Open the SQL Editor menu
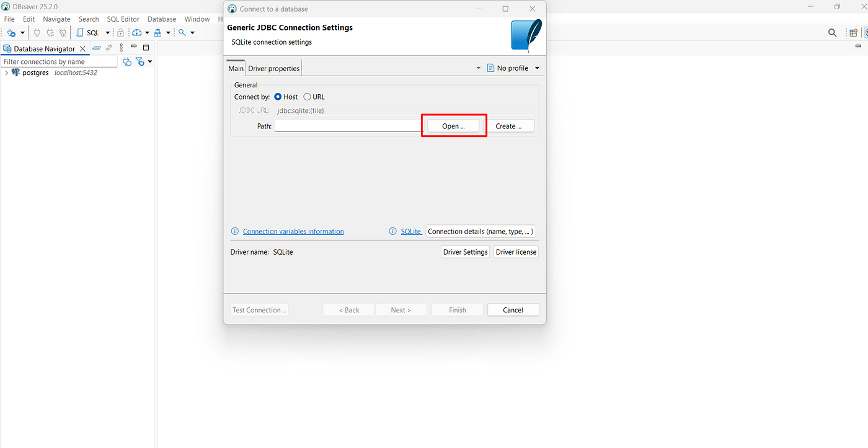Viewport: 868px width, 448px height. coord(123,19)
